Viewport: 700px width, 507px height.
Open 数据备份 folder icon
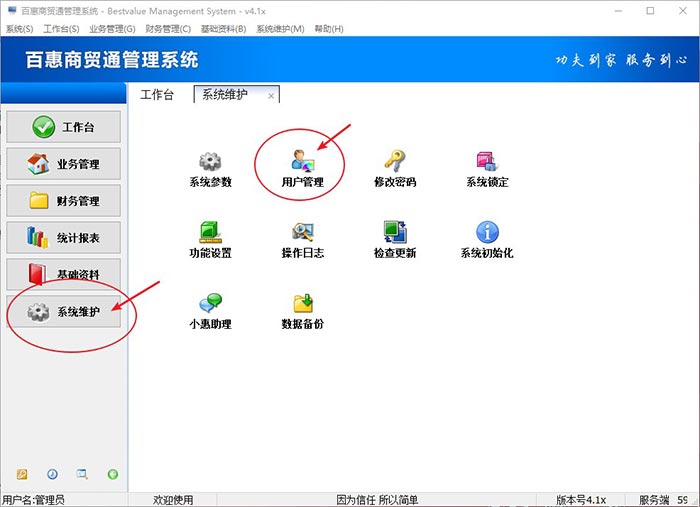(303, 303)
